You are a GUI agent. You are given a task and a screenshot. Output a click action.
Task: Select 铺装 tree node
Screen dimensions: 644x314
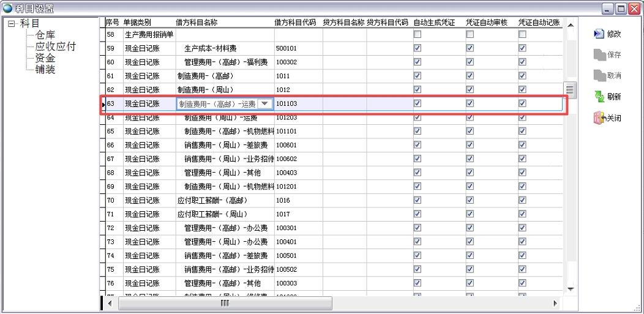pos(45,70)
